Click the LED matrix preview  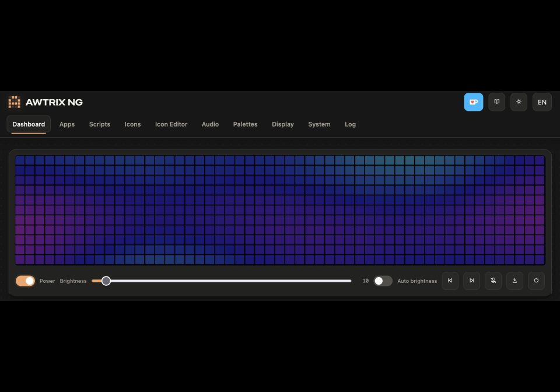280,210
